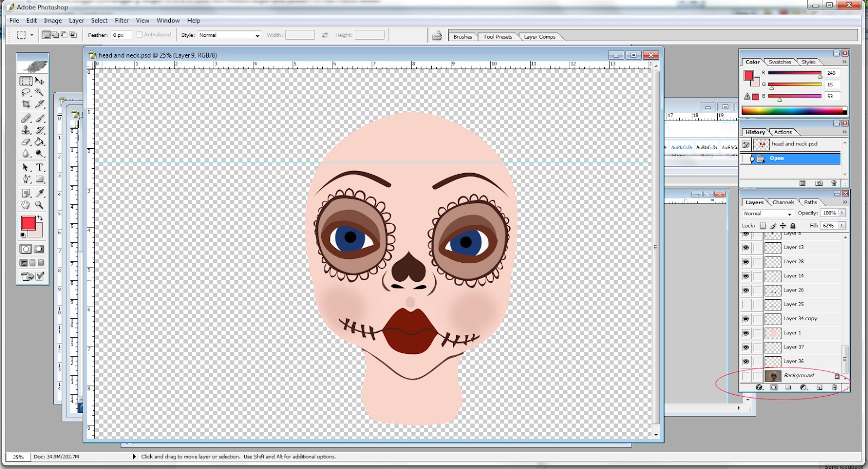Screen dimensions: 868x469
Task: Select the Hand tool
Action: point(25,205)
